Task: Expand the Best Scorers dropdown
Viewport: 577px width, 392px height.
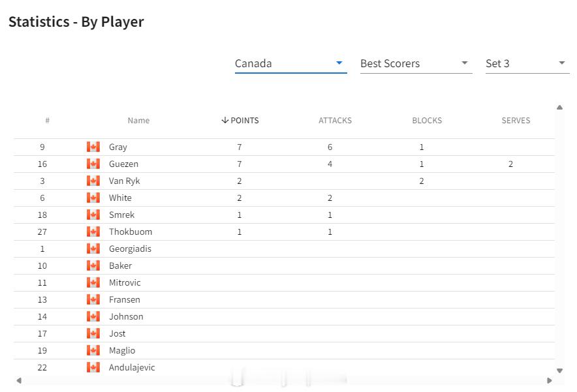Action: 416,64
